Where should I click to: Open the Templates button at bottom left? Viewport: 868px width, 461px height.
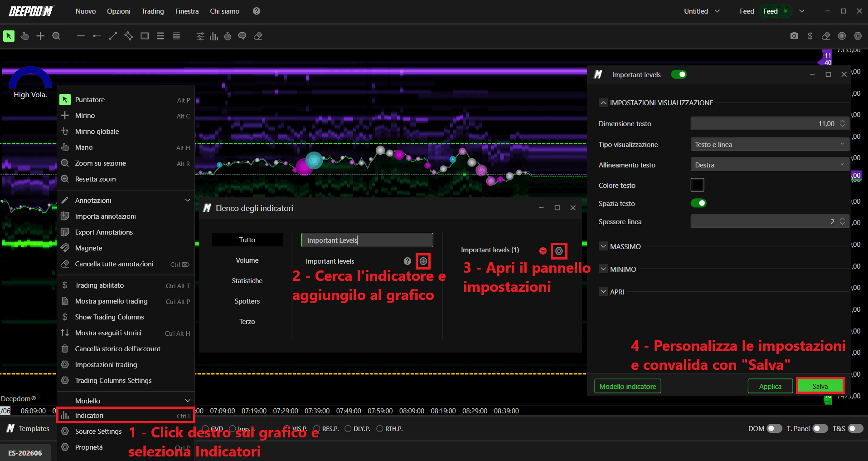coord(28,428)
